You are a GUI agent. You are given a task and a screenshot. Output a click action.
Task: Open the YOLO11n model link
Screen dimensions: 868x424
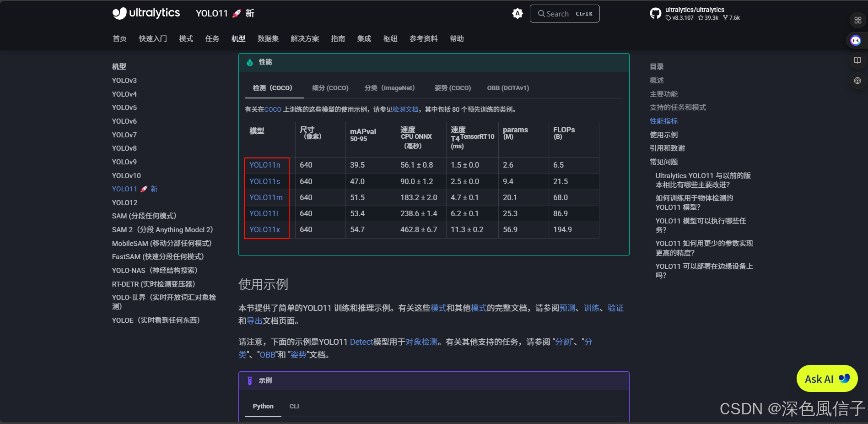click(x=265, y=165)
